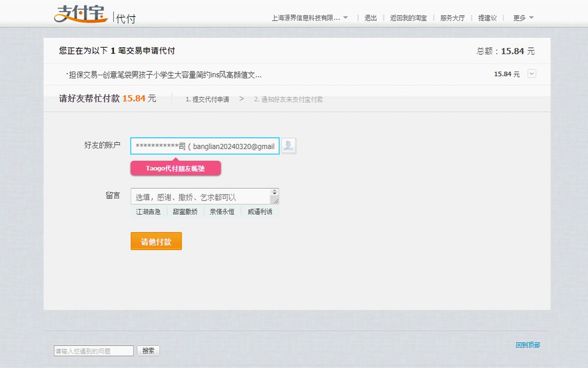588x368 pixels.
Task: Select the 亲情永恒 message preset
Action: (222, 212)
